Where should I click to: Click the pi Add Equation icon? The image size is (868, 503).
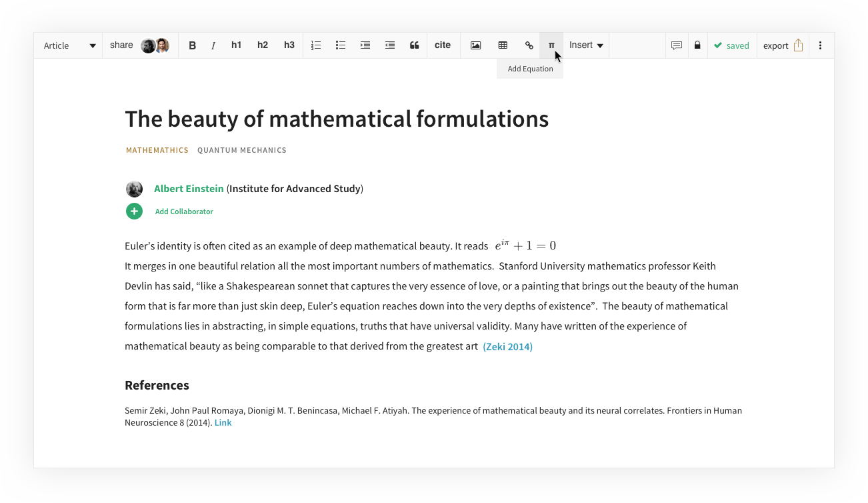tap(551, 45)
